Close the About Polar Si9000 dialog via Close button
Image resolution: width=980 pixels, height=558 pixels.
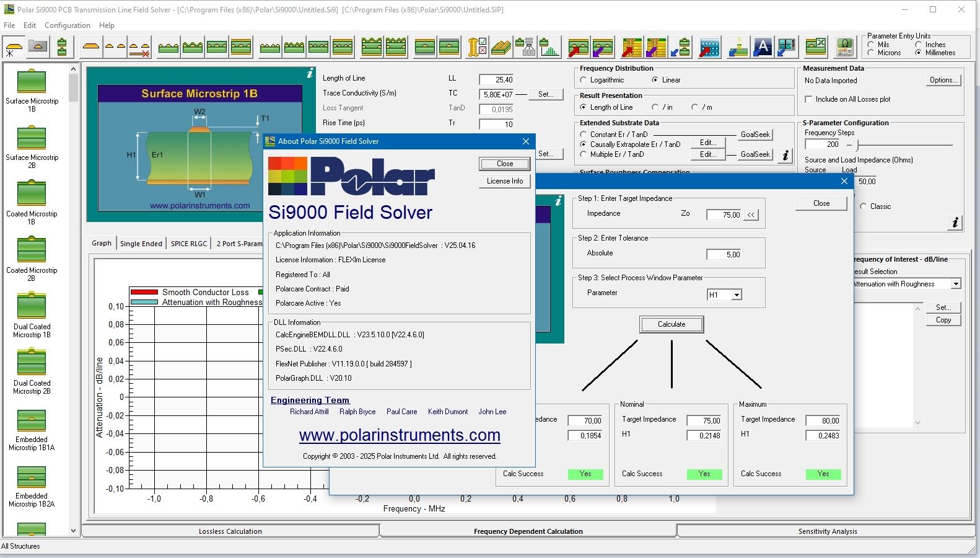tap(505, 164)
